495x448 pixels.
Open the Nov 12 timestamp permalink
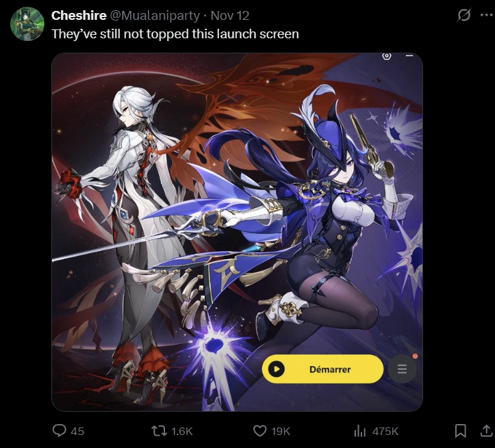pos(230,16)
